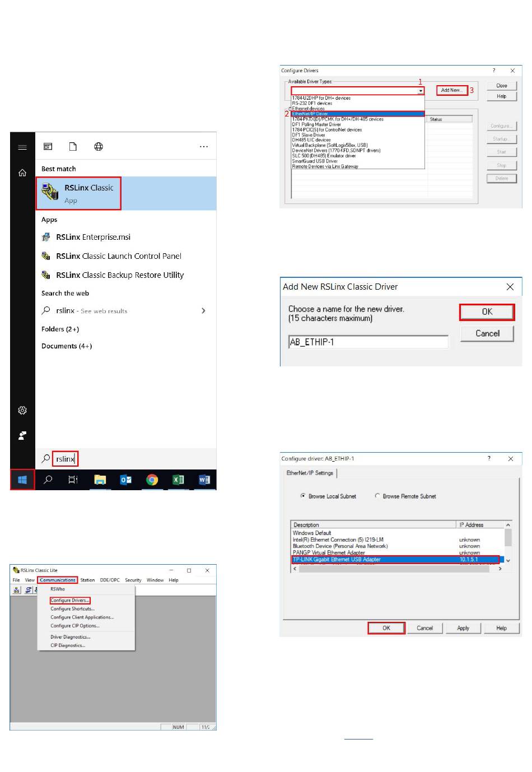
Task: Select TP-LINK Gigabit Ethernet USB Adapter row
Action: (395, 559)
